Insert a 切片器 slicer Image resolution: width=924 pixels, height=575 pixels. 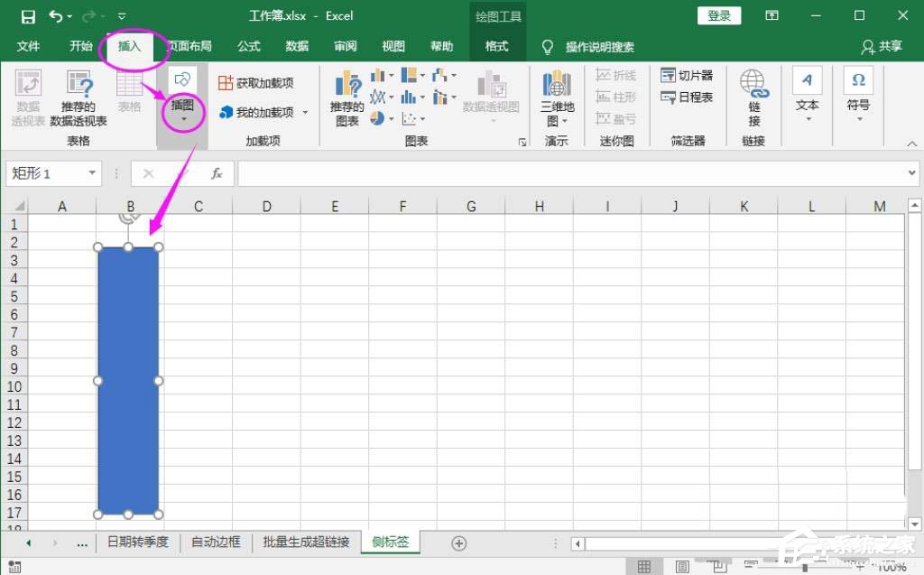coord(688,76)
